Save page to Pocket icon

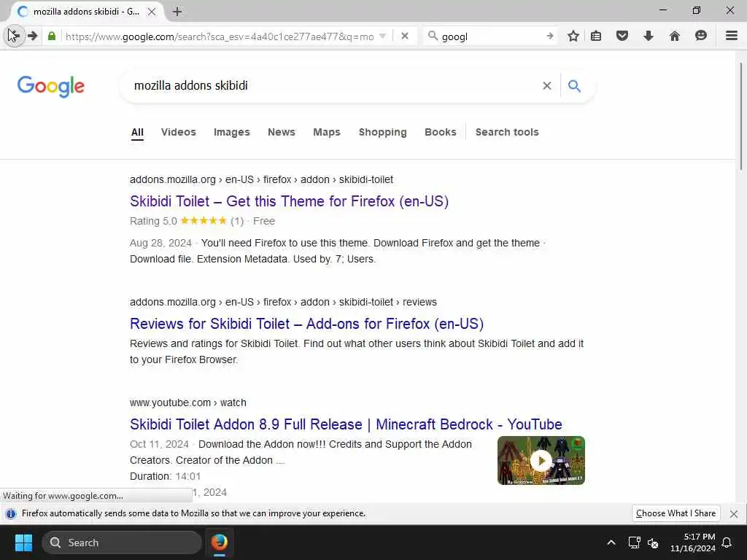(622, 36)
